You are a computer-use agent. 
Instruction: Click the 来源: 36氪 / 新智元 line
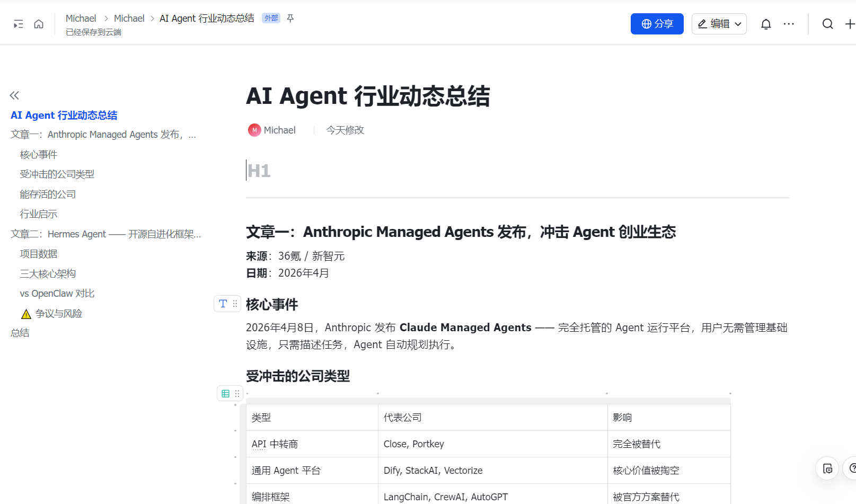295,257
